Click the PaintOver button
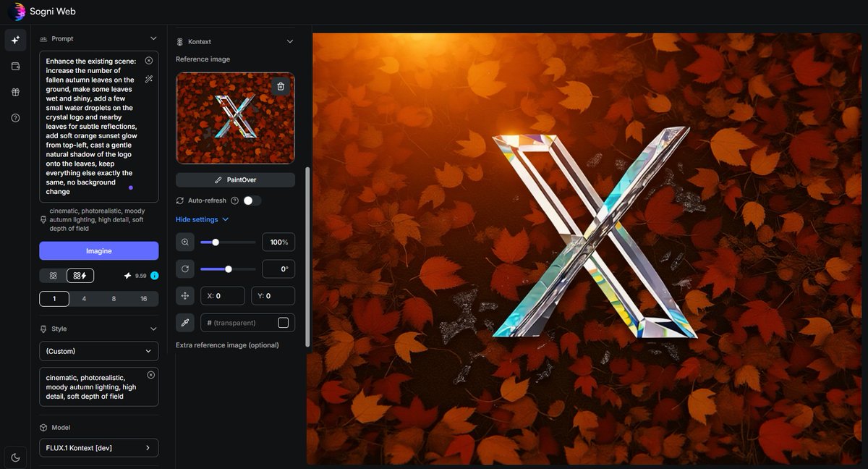868x469 pixels. 236,179
